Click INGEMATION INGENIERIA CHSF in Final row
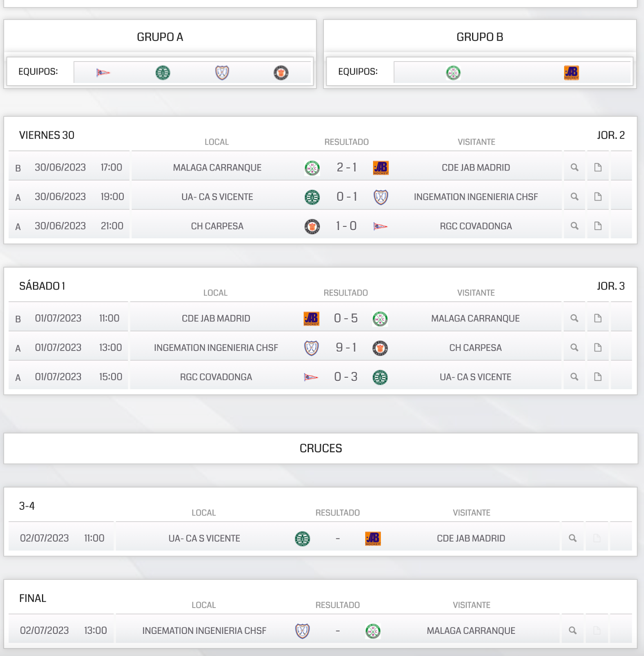 pyautogui.click(x=204, y=631)
